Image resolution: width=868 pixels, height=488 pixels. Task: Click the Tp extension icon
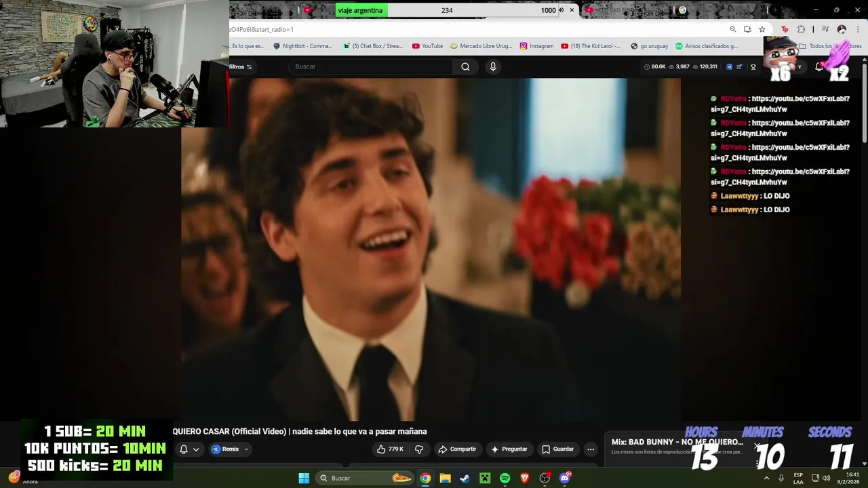tap(785, 29)
